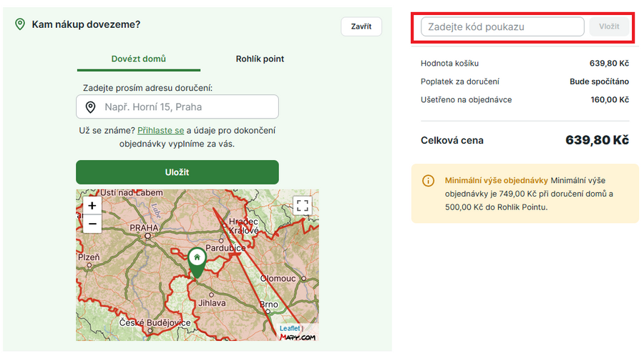Open the map in fullscreen mode
This screenshot has height=356, width=644.
coord(303,205)
